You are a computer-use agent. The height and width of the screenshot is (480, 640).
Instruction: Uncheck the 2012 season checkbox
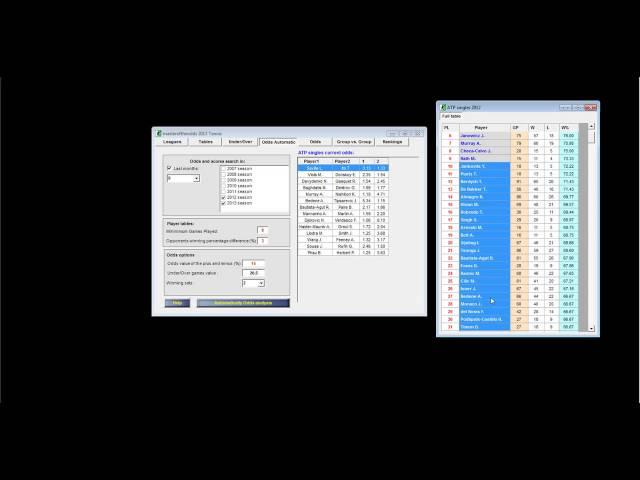click(223, 199)
